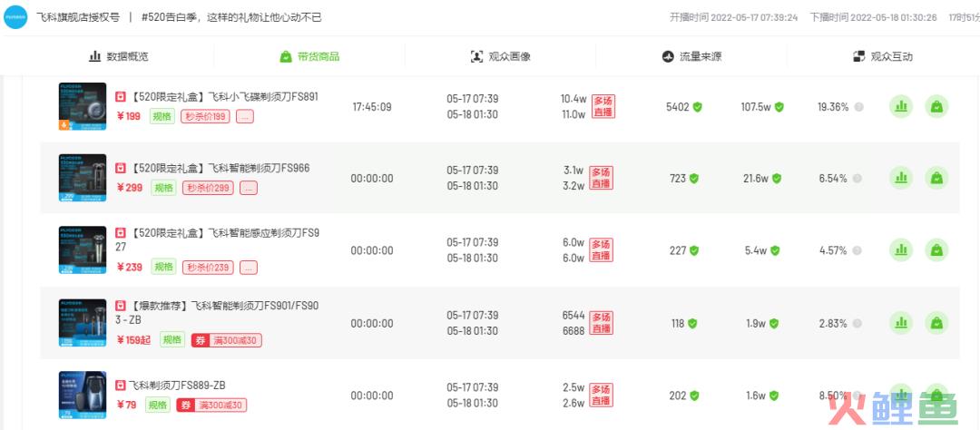Open 规格 for the FS889-ZB product
This screenshot has width=980, height=430.
[158, 405]
